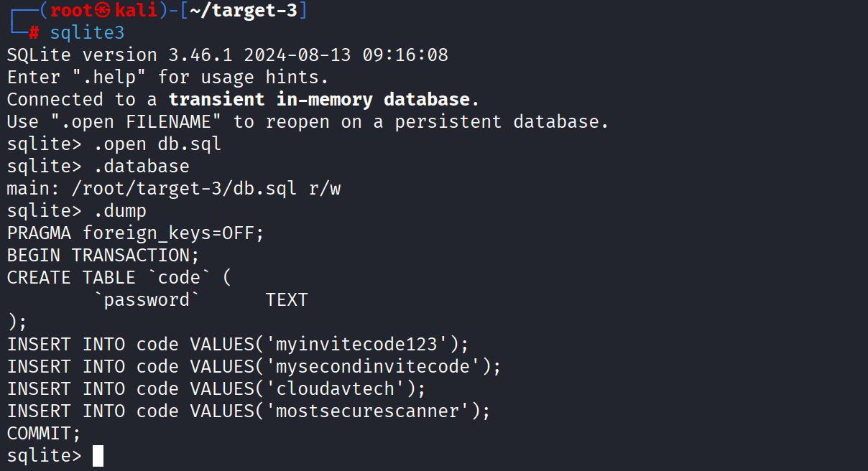The width and height of the screenshot is (868, 471).
Task: Click the bold "transient in-memory database" text
Action: [319, 100]
